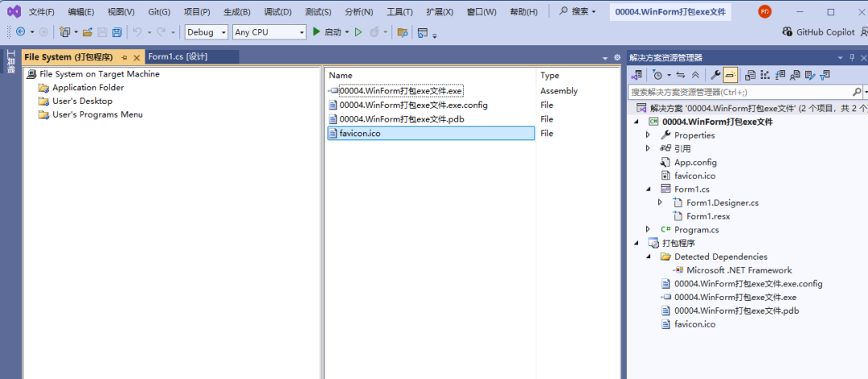
Task: Expand the 引用 references node
Action: 649,149
